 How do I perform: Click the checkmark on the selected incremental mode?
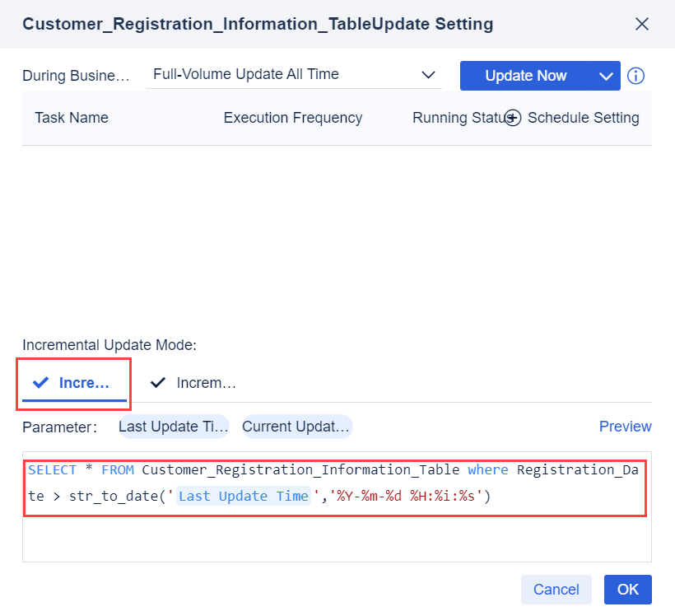(x=38, y=382)
